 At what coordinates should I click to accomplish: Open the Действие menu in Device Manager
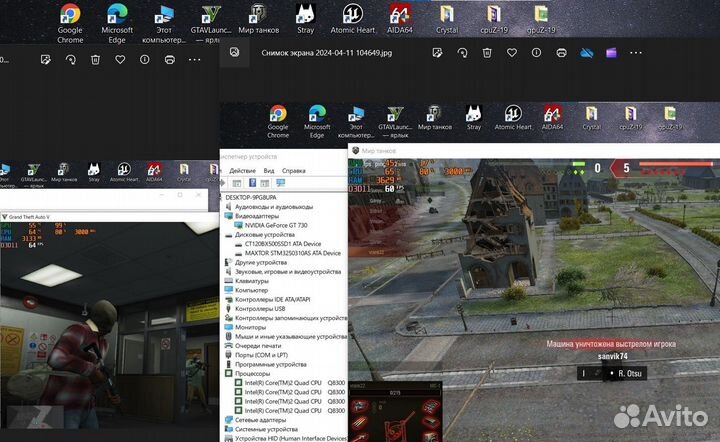pos(242,171)
